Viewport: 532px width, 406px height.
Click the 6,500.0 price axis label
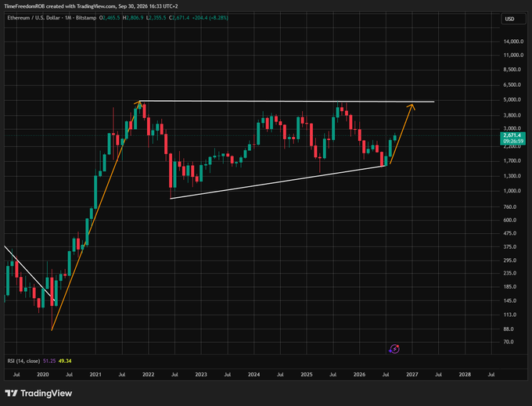(x=512, y=84)
